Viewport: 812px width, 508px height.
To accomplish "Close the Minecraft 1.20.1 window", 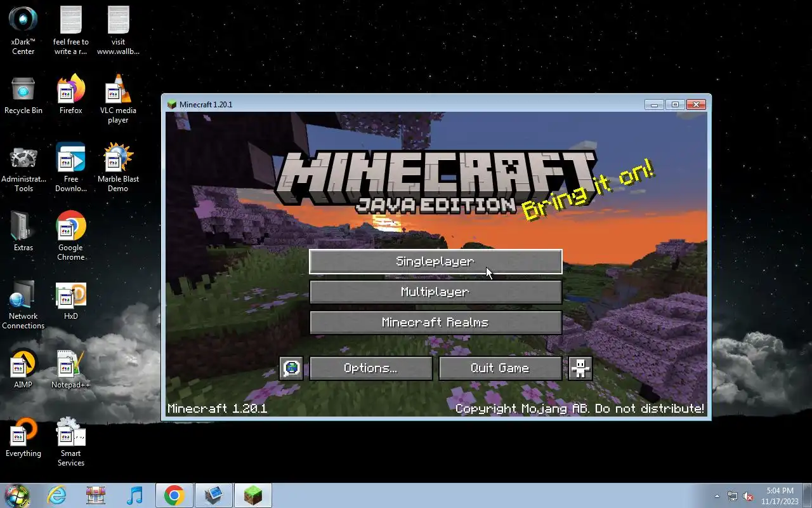I will [697, 104].
